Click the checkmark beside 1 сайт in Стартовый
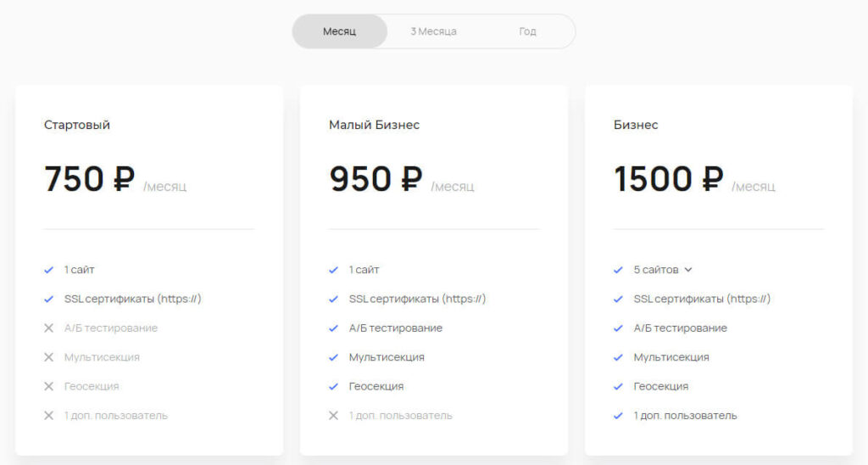This screenshot has width=868, height=465. pos(49,270)
